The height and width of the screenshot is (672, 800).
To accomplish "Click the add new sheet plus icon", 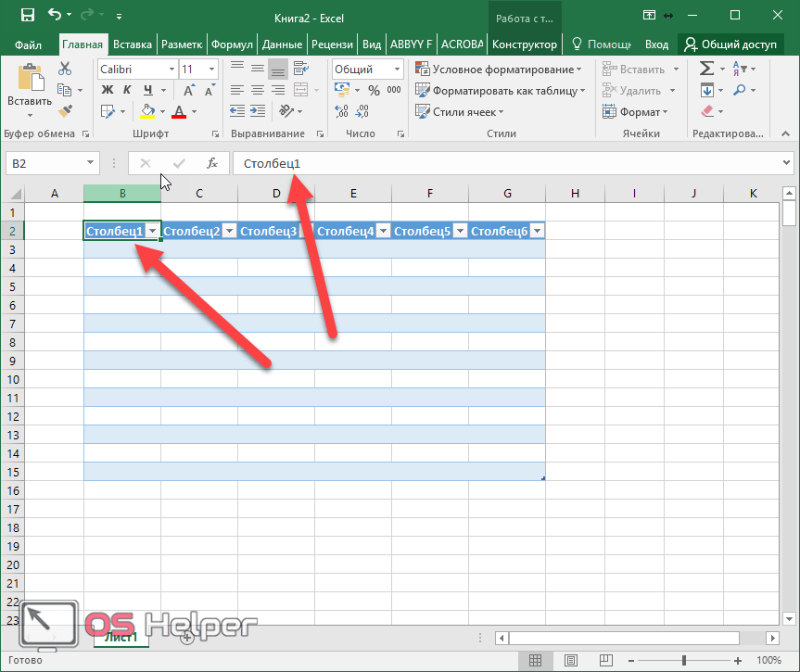I will 187,637.
